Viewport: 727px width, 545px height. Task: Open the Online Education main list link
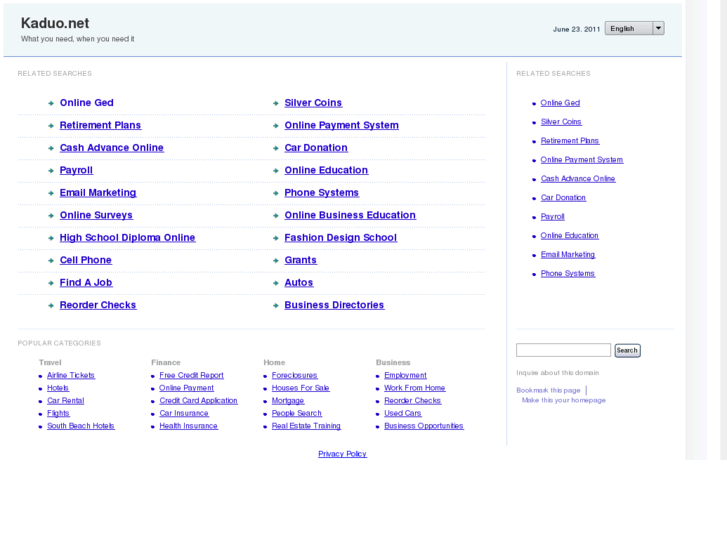pos(326,170)
